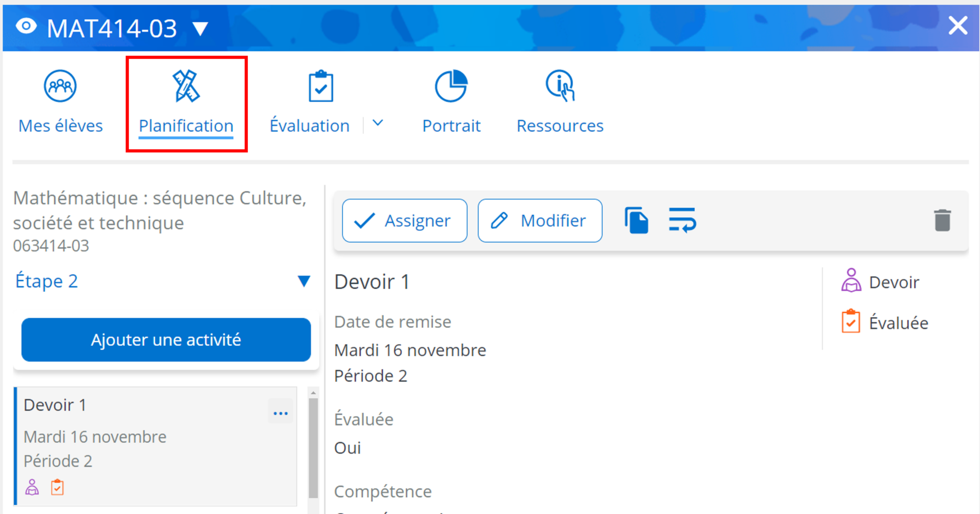The width and height of the screenshot is (980, 514).
Task: Click the Évaluation clipboard icon
Action: [320, 85]
